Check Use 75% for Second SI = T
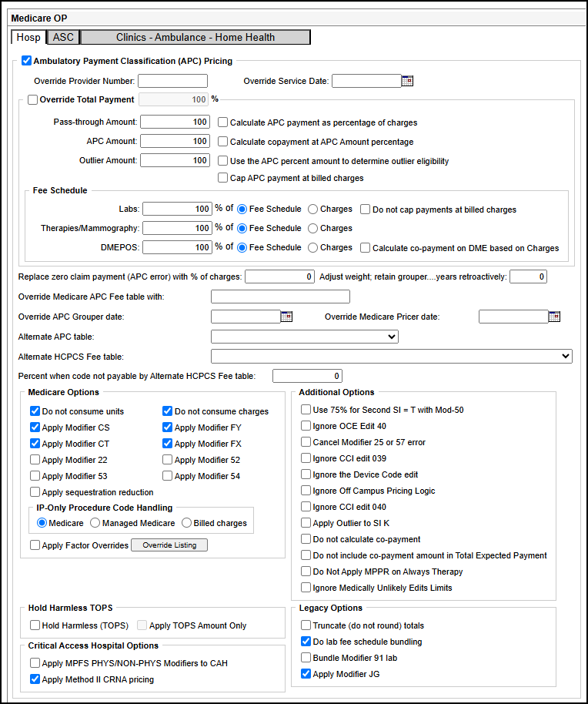This screenshot has width=588, height=704. pyautogui.click(x=306, y=410)
